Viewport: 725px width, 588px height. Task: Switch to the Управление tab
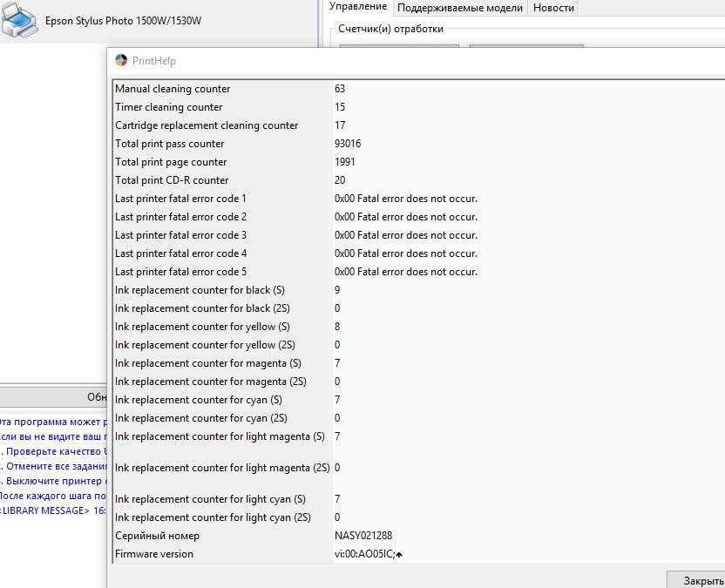[358, 7]
